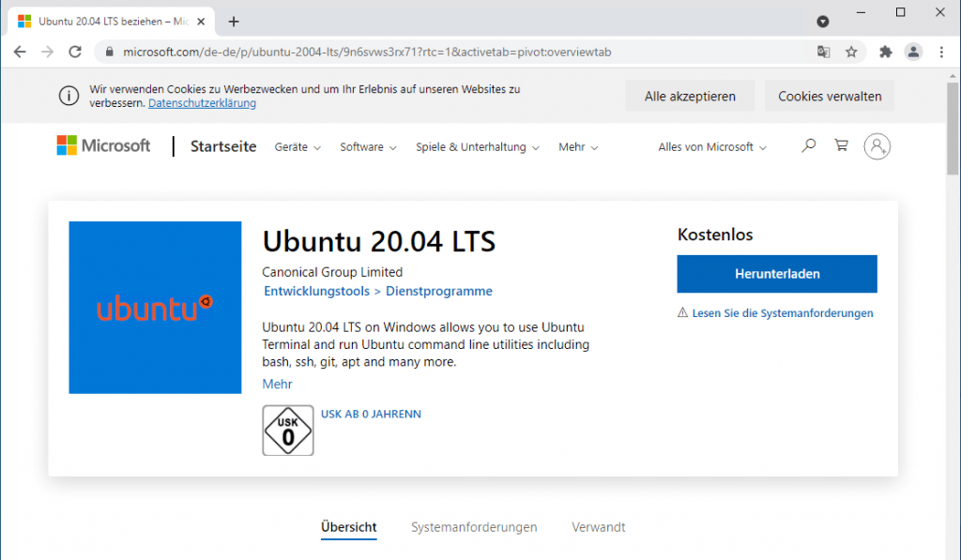Minimize the Chrome window
Image resolution: width=961 pixels, height=560 pixels.
coord(862,12)
